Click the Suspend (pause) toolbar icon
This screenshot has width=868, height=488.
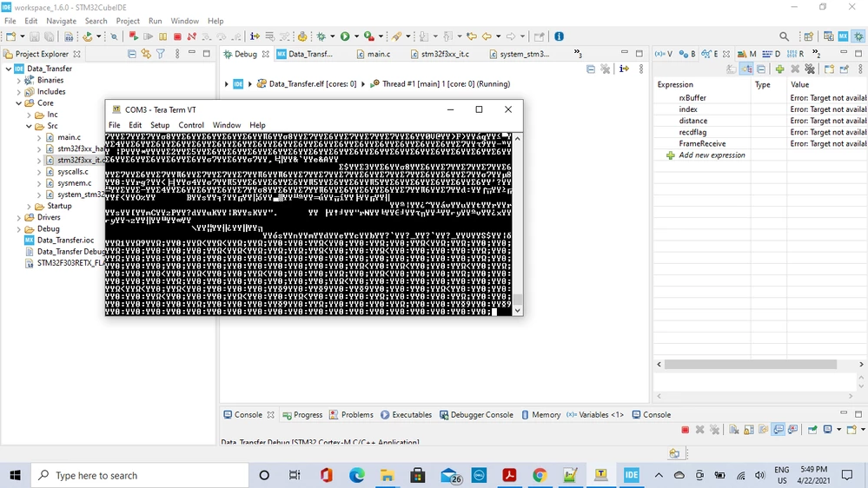click(162, 36)
